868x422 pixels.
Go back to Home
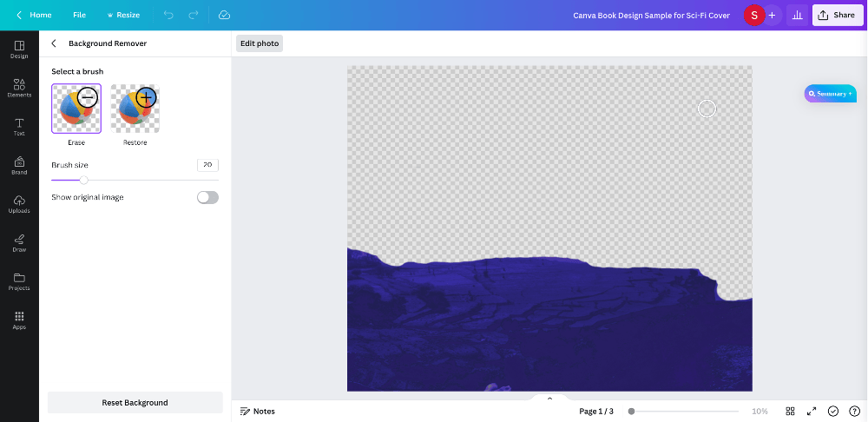pos(34,15)
